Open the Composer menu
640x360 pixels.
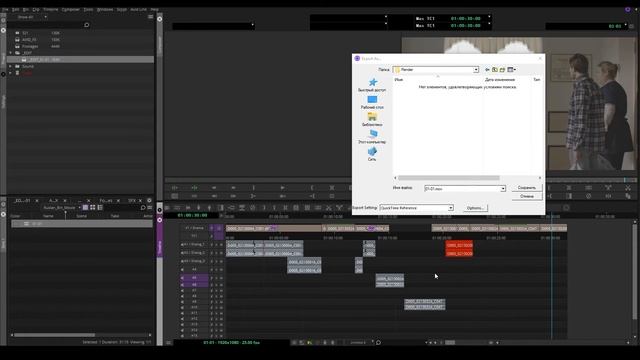[71, 9]
